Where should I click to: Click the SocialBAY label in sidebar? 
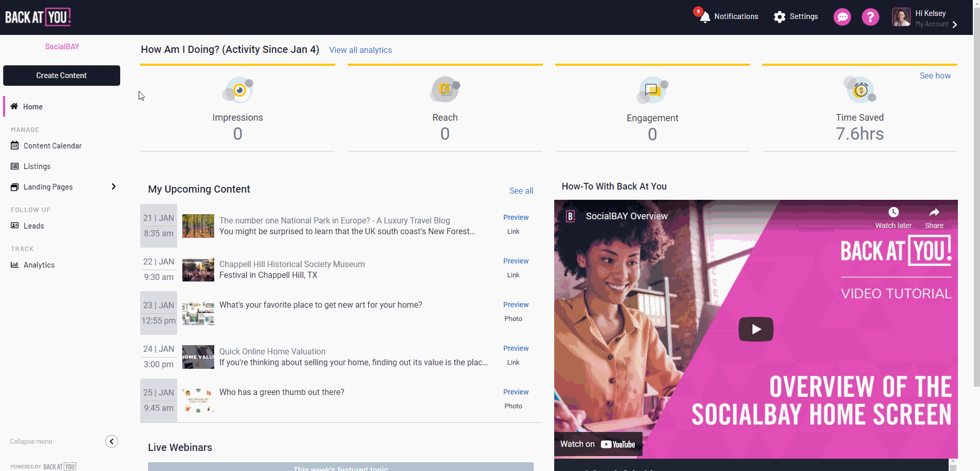[x=62, y=47]
